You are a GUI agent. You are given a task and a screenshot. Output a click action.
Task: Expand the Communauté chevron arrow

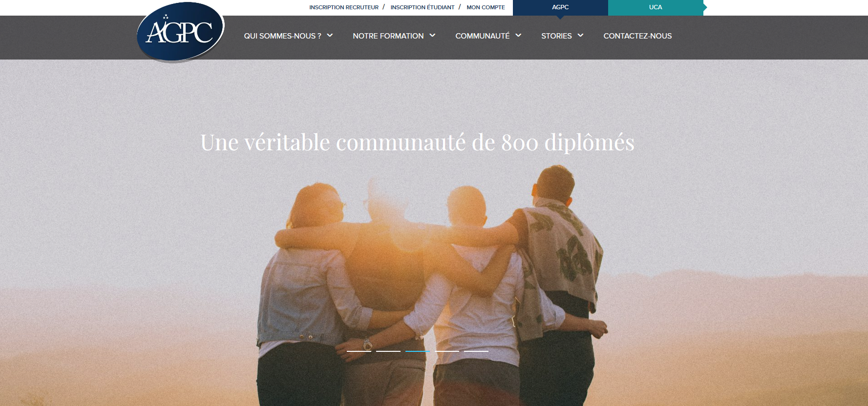click(x=518, y=35)
